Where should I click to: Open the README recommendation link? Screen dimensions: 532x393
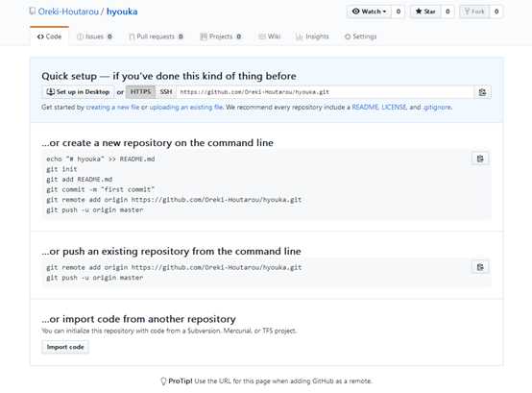(x=365, y=108)
